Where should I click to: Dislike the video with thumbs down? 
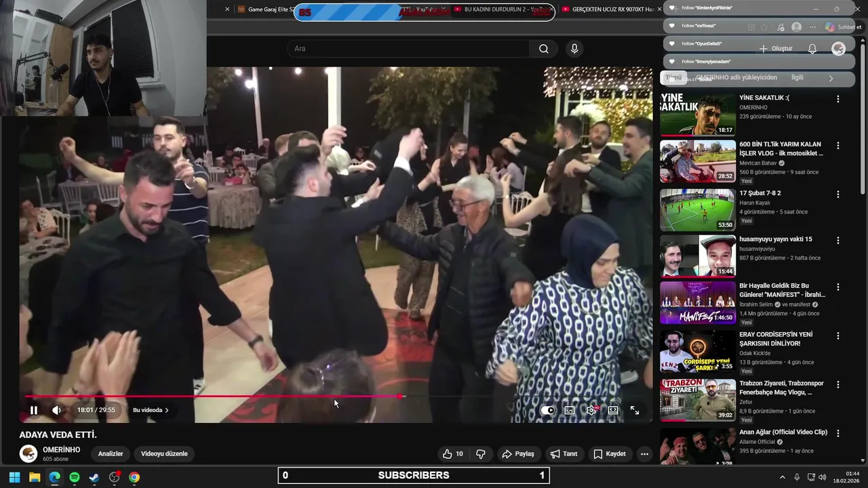point(481,454)
